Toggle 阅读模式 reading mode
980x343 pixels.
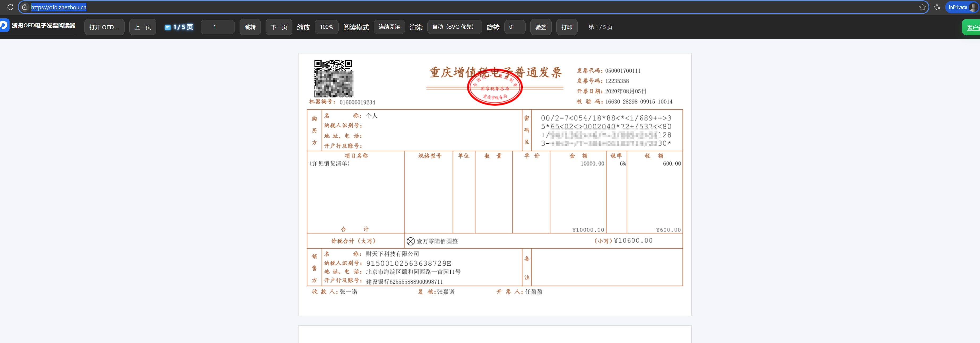click(356, 27)
